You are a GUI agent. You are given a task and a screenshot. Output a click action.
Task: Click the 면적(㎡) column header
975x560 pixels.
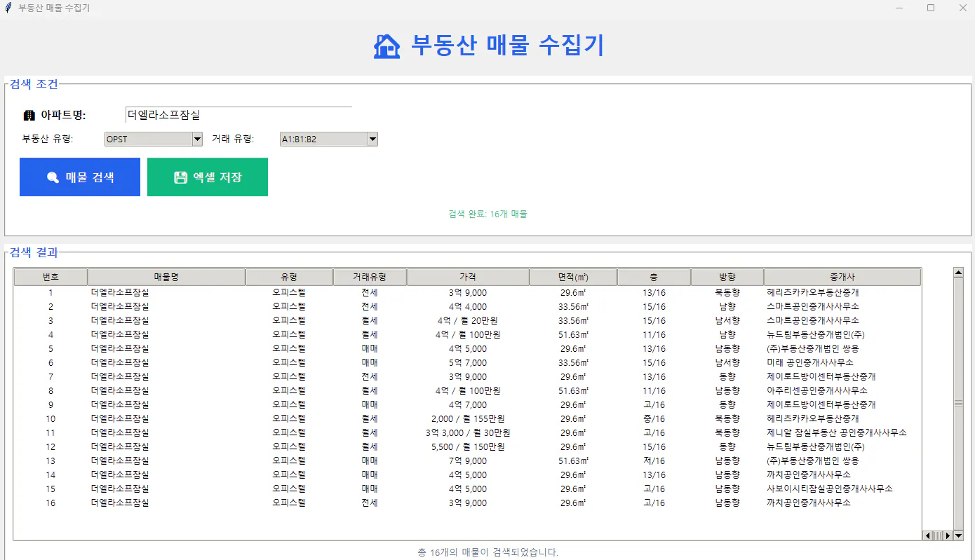coord(573,277)
